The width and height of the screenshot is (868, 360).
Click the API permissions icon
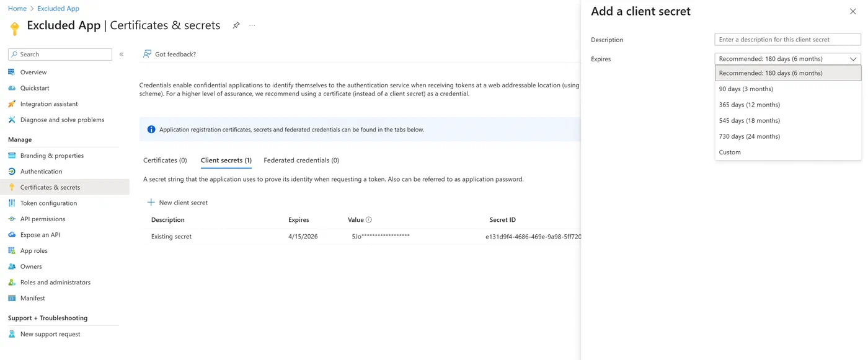point(12,219)
